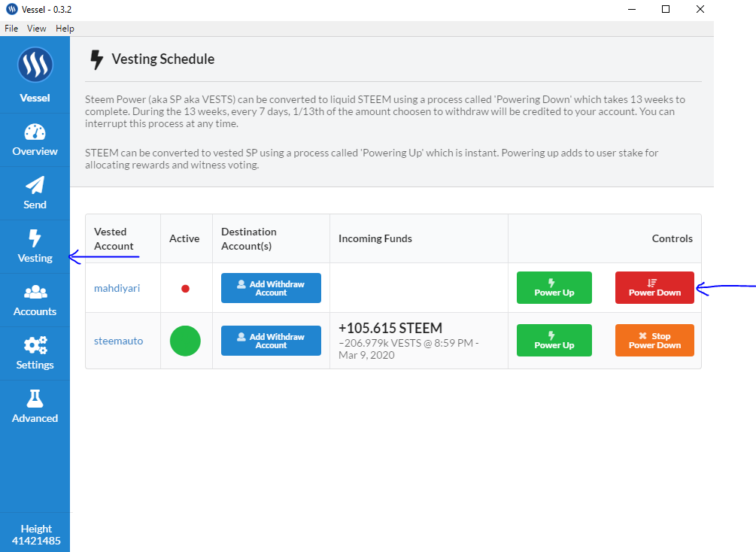The image size is (756, 552).
Task: Power Up the mahdiyari account
Action: coord(554,288)
